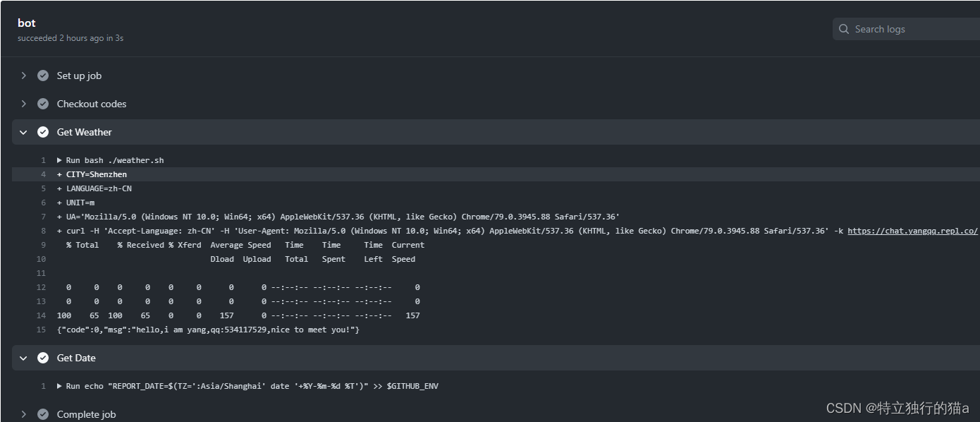
Task: Expand the Set up job step
Action: (23, 76)
